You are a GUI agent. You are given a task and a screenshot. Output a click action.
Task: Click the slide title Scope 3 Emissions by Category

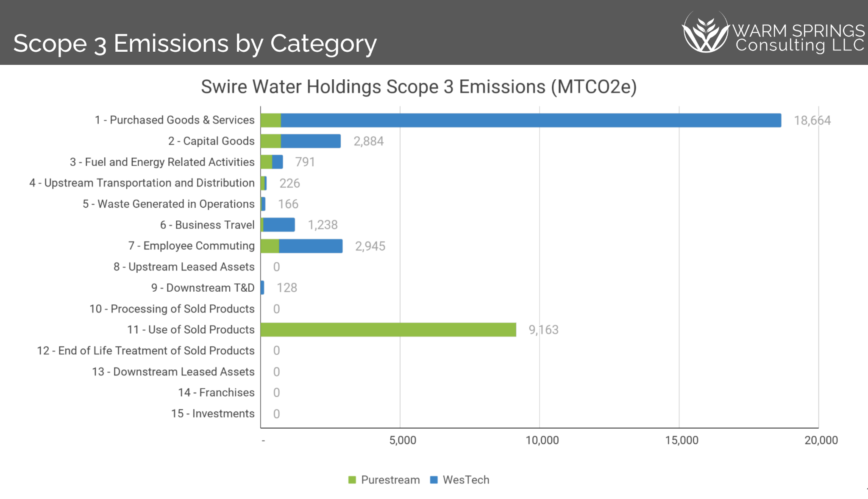click(195, 43)
